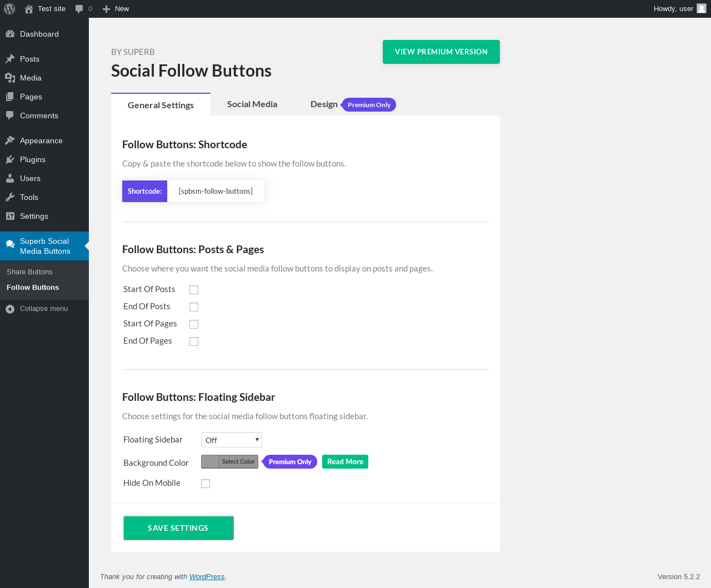Viewport: 711px width, 588px height.
Task: Toggle the Hide On Mobile checkbox
Action: click(206, 484)
